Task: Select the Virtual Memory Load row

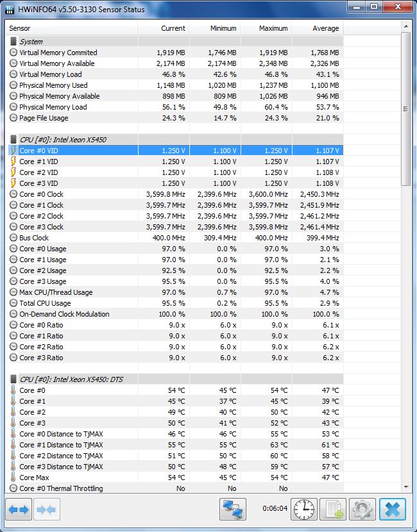Action: pyautogui.click(x=174, y=74)
